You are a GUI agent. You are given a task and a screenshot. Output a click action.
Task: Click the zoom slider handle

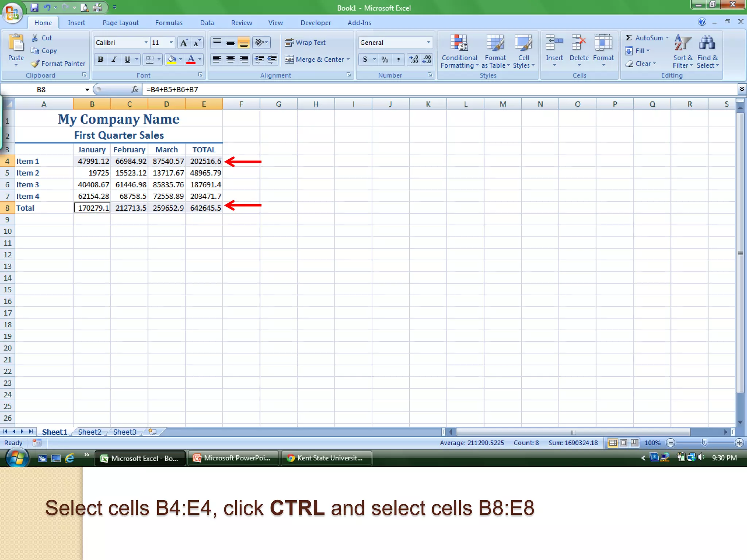[x=705, y=443]
